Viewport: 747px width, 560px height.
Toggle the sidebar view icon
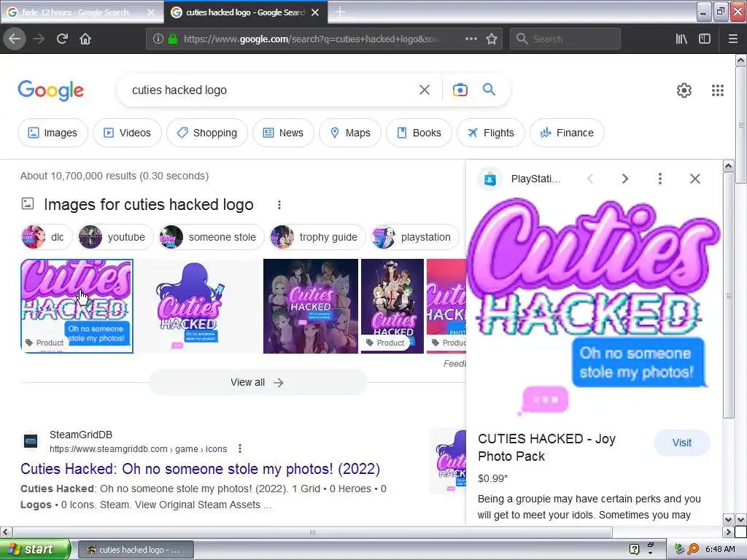pyautogui.click(x=705, y=39)
